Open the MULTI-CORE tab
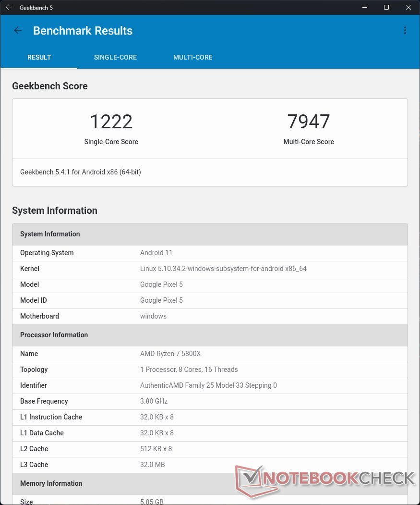 click(193, 57)
